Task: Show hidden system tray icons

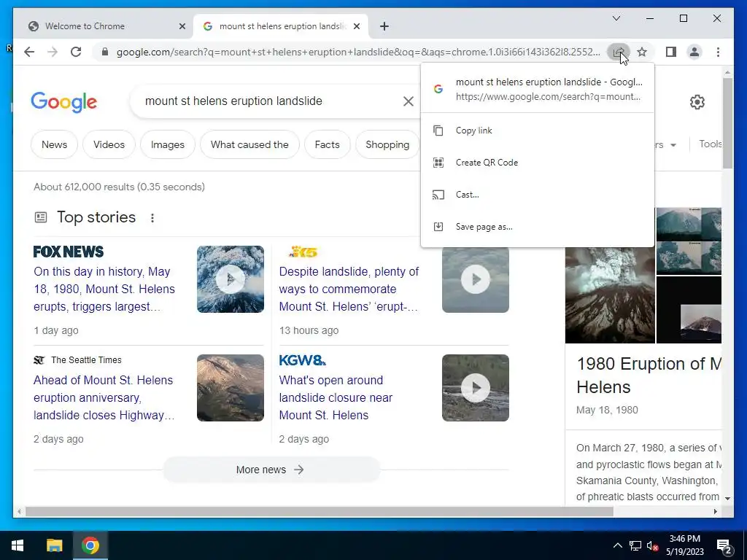Action: click(x=617, y=545)
